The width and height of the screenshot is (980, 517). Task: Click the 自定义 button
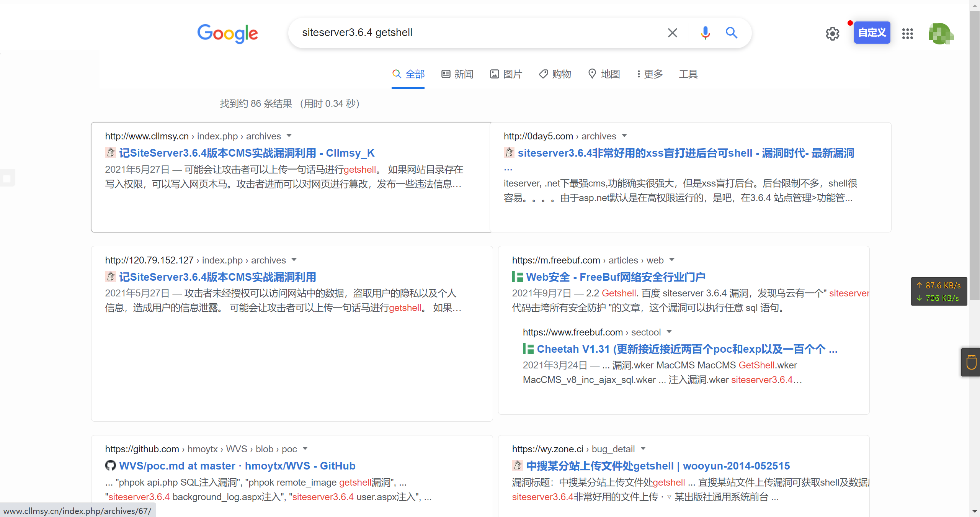click(872, 33)
